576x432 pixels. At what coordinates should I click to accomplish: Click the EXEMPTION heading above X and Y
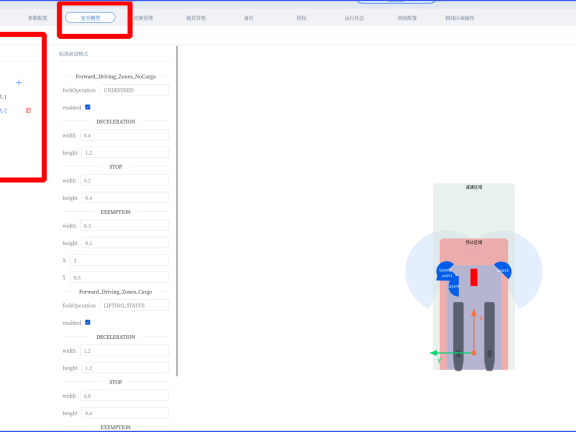(x=116, y=212)
